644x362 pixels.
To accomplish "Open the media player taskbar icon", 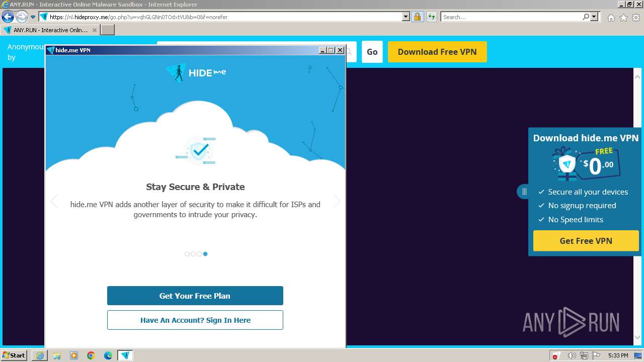I will (x=74, y=355).
